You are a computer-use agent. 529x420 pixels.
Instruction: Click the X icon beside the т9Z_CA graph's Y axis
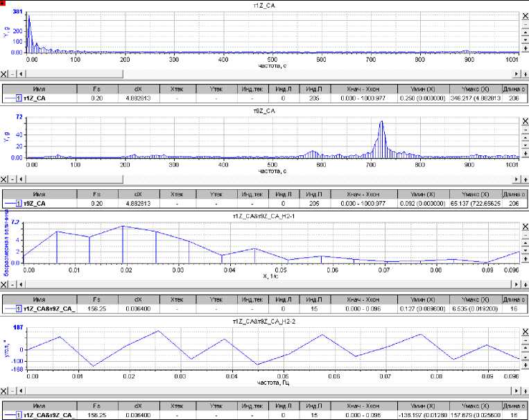[526, 121]
